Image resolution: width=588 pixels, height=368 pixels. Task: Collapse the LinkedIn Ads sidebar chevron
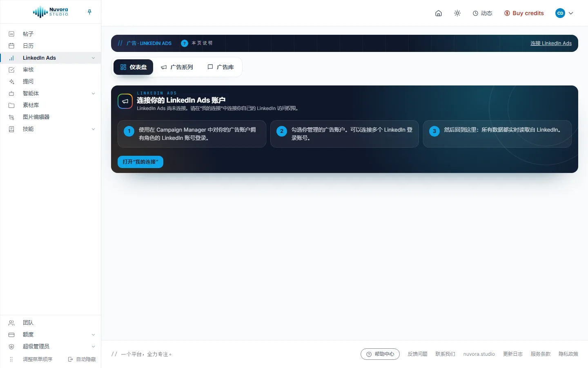click(94, 58)
